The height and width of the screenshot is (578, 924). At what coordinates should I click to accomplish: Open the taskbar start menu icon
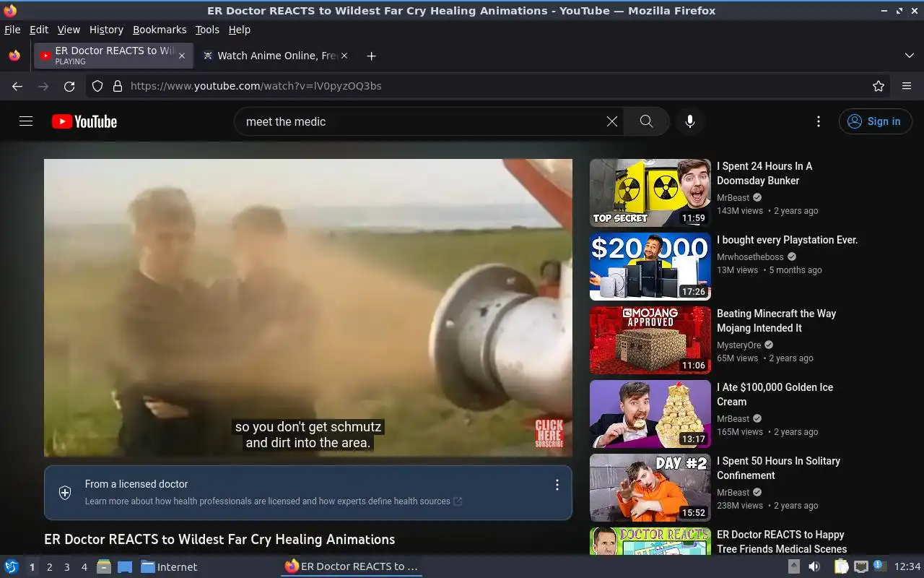(12, 566)
